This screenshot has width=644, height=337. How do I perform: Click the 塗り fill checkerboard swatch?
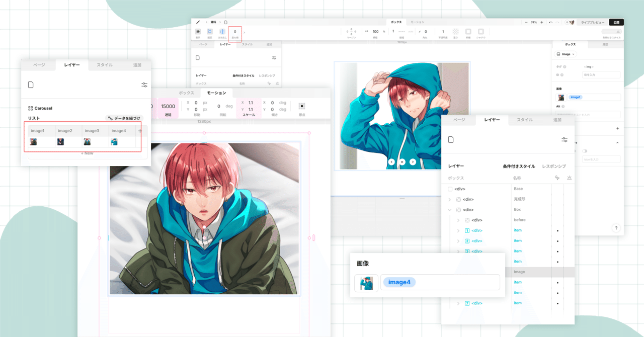click(x=455, y=31)
